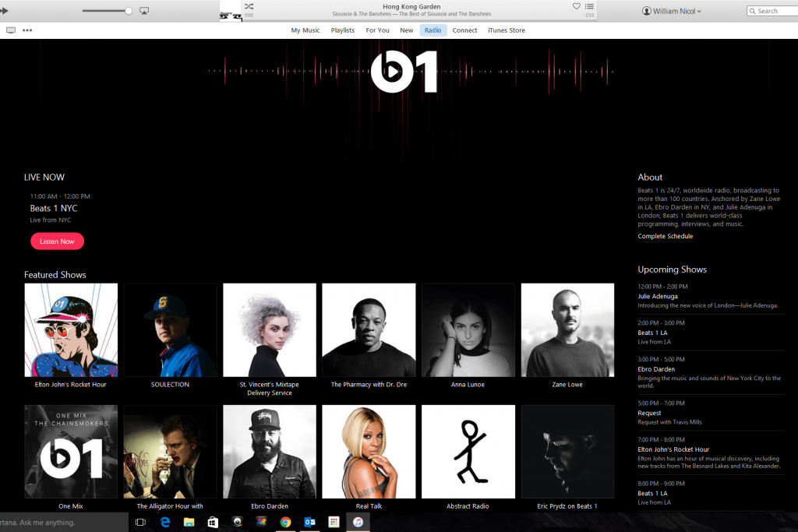Open Outlook from the taskbar
The height and width of the screenshot is (532, 798).
click(x=309, y=523)
